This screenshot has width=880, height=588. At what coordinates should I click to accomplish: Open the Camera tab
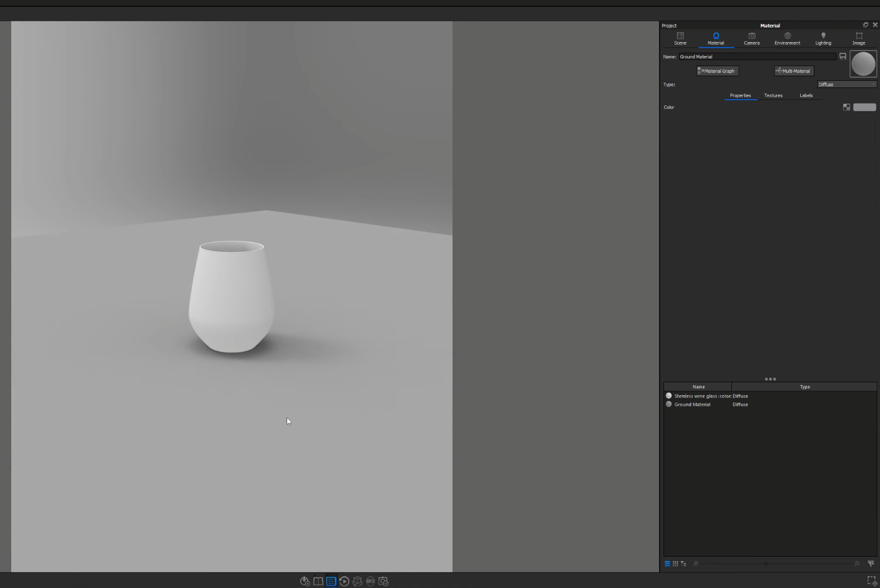coord(752,39)
